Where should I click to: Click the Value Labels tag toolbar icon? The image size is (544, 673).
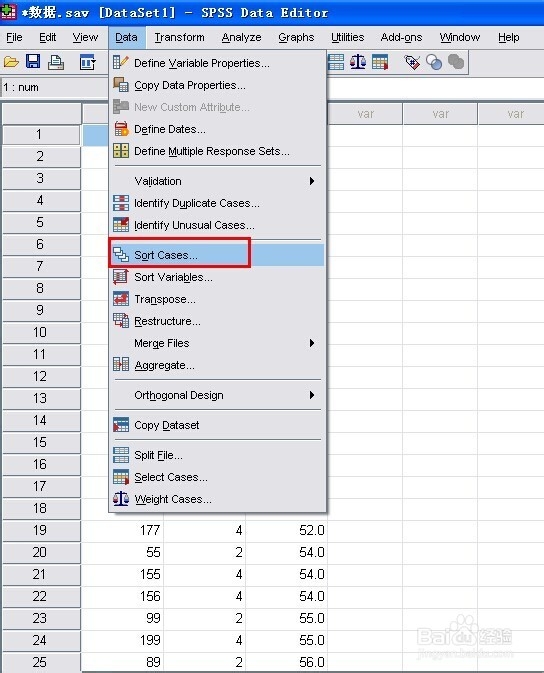click(412, 62)
